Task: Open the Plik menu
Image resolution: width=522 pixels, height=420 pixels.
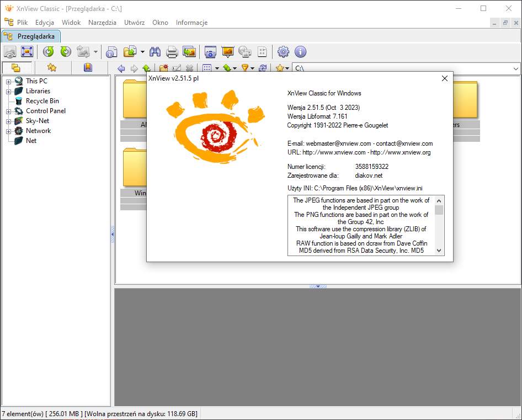Action: click(22, 23)
